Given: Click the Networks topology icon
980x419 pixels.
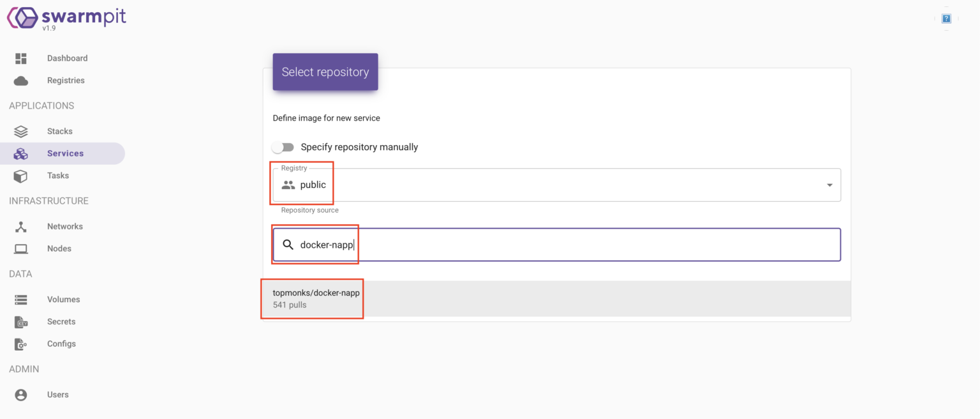Looking at the screenshot, I should tap(21, 227).
